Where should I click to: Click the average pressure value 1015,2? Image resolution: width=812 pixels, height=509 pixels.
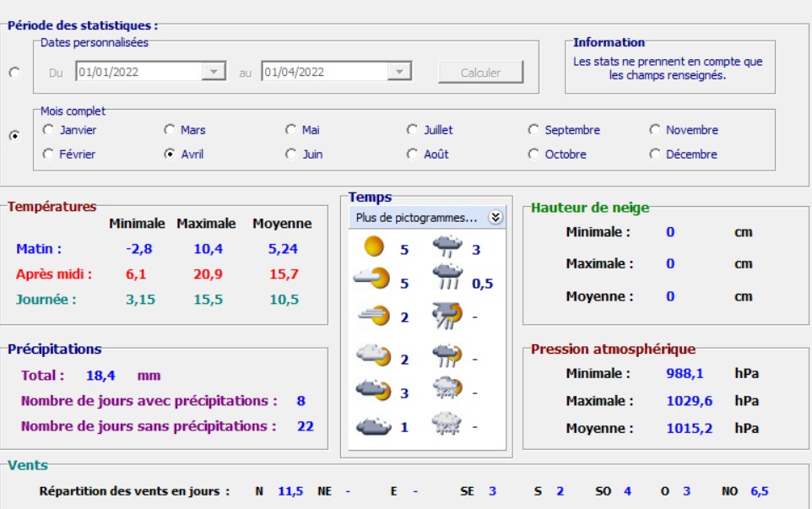click(690, 428)
